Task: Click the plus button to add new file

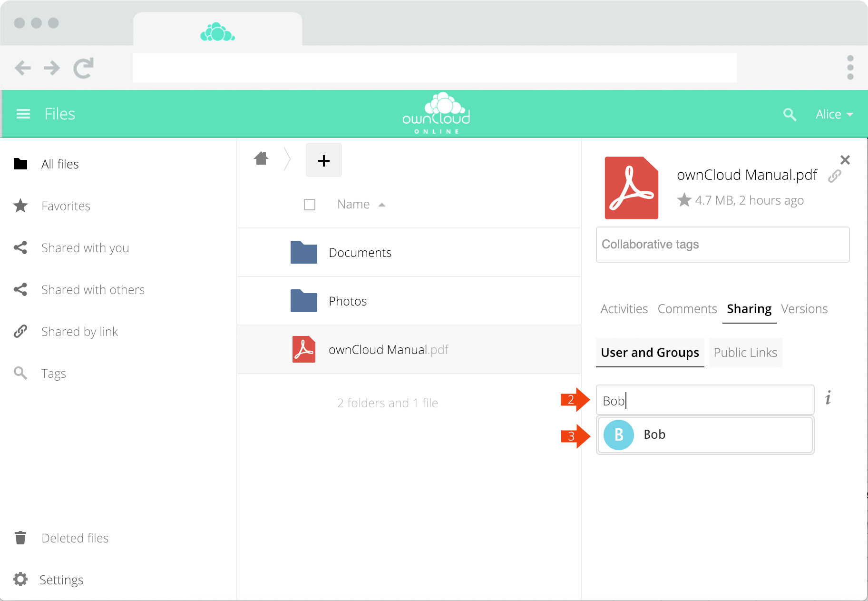Action: click(323, 160)
